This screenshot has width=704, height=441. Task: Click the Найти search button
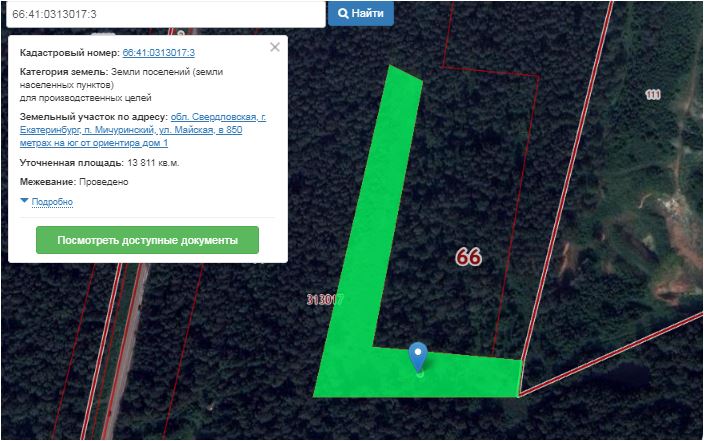point(361,13)
